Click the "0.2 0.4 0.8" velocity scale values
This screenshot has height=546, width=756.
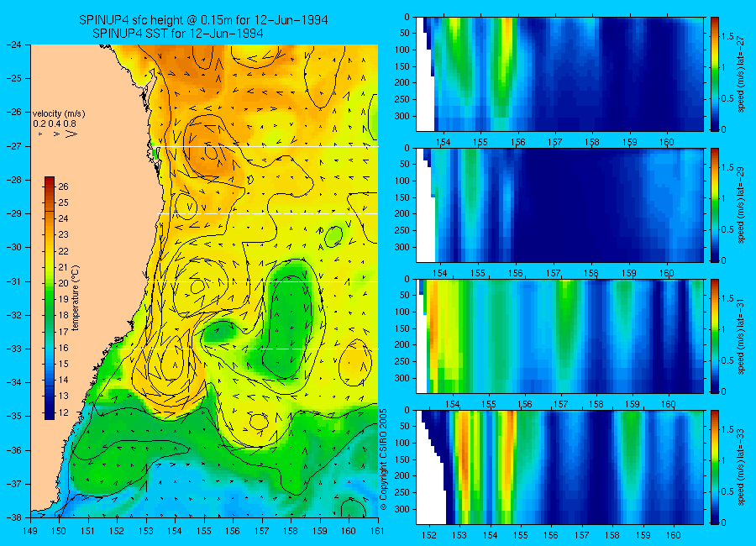pyautogui.click(x=55, y=124)
